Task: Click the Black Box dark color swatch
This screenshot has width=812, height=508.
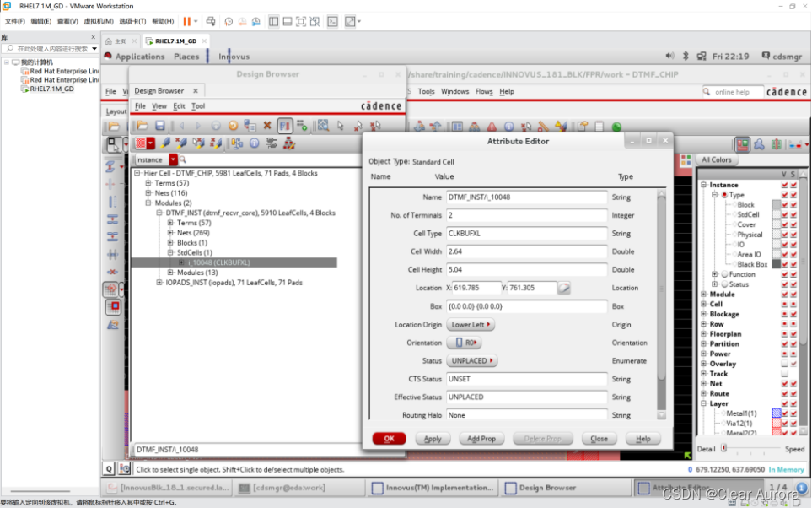Action: [x=776, y=264]
